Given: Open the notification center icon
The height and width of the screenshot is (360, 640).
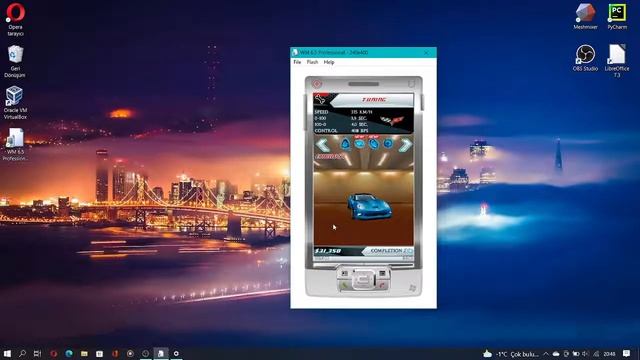Looking at the screenshot, I should 627,353.
